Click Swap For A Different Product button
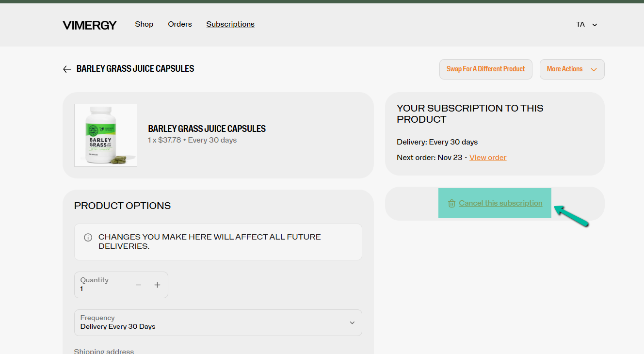644x354 pixels. tap(486, 69)
